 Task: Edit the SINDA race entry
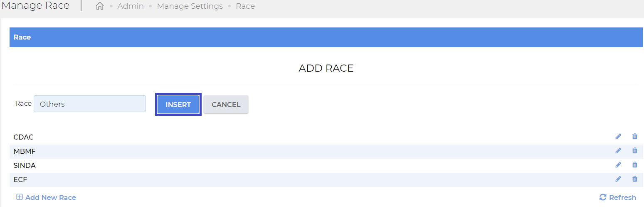(618, 165)
